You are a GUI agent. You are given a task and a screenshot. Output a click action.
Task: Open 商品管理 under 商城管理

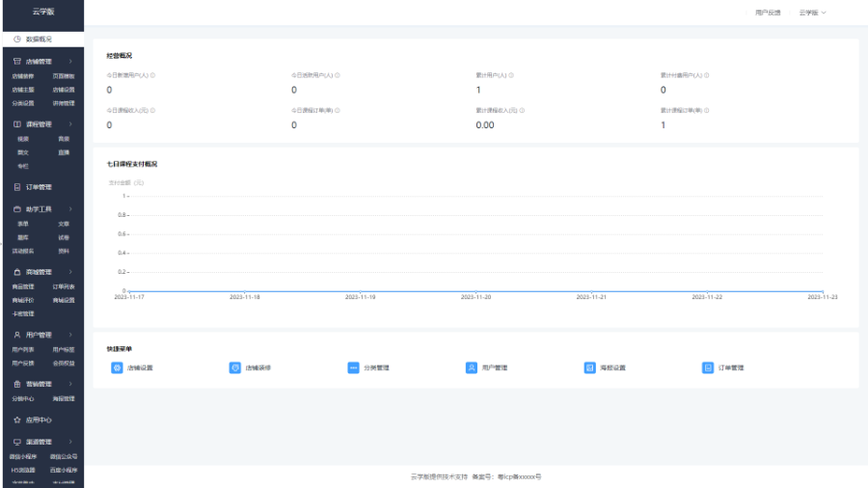coord(23,287)
